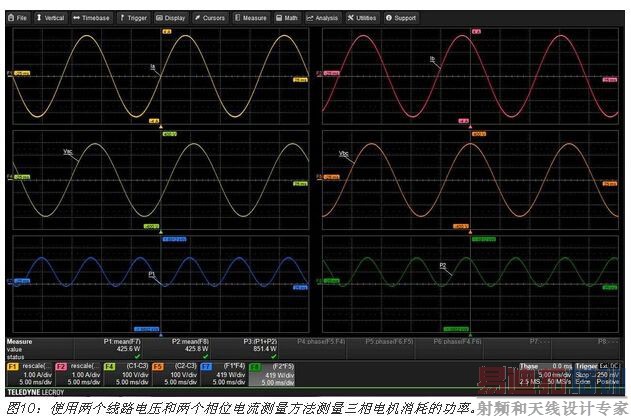Click the dimmed P5:phase(F6,F5) measurement cell
The image size is (631, 418).
[381, 349]
